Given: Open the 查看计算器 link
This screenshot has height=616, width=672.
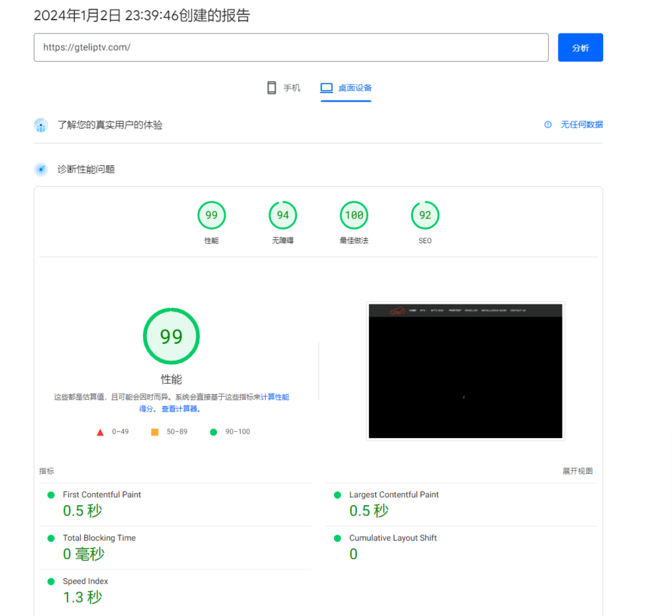Looking at the screenshot, I should (x=182, y=409).
